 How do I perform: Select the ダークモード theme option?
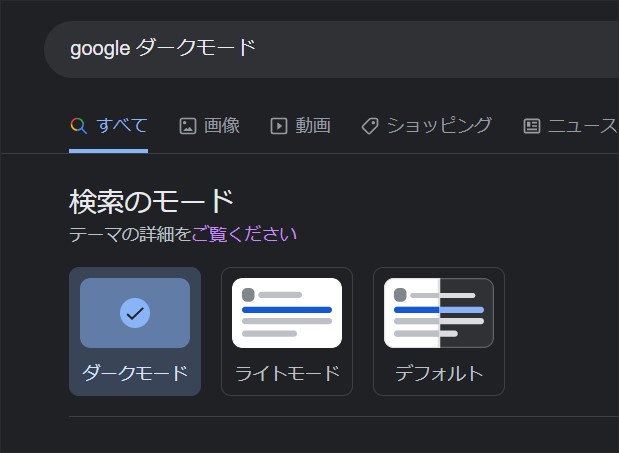tap(135, 373)
